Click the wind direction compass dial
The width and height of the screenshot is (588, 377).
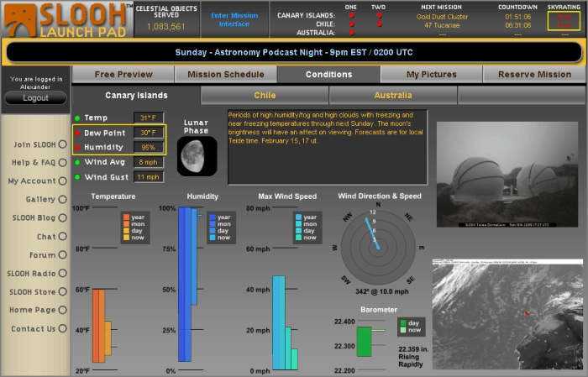click(378, 248)
